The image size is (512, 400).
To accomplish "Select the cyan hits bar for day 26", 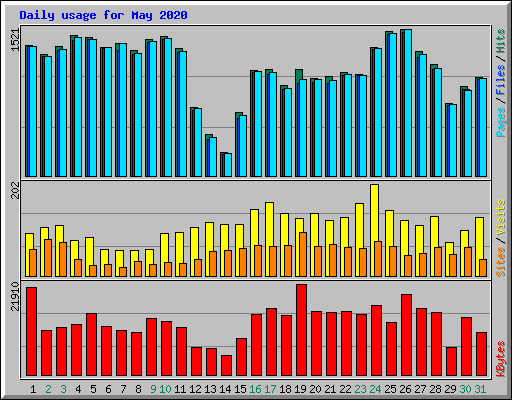I will (x=408, y=103).
